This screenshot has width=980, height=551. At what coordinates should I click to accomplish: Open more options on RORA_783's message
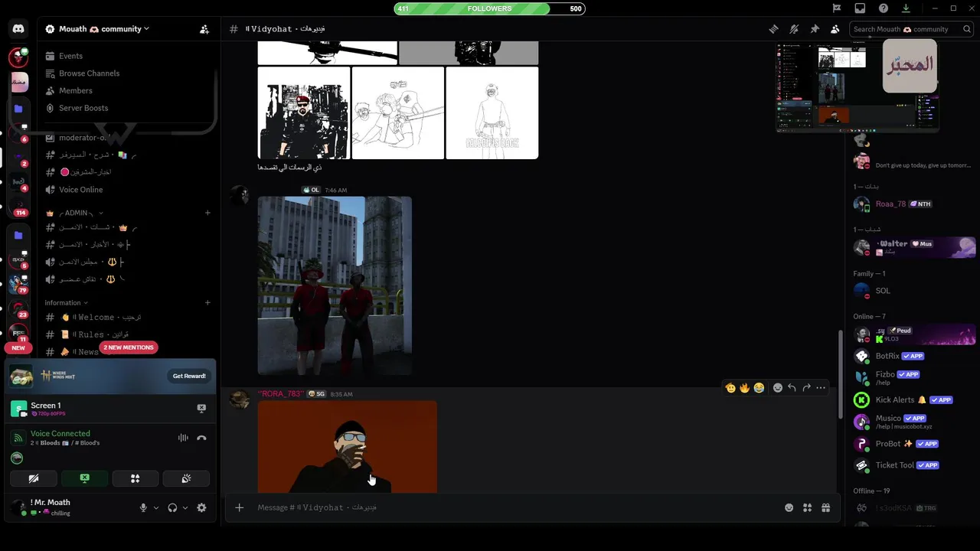821,388
